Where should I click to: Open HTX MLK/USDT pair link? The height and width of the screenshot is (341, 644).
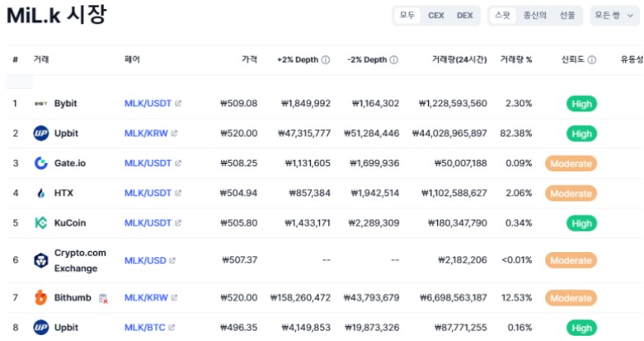point(148,193)
